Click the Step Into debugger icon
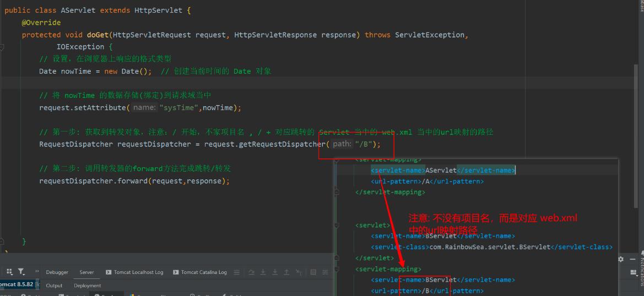This screenshot has width=644, height=296. pos(263,272)
